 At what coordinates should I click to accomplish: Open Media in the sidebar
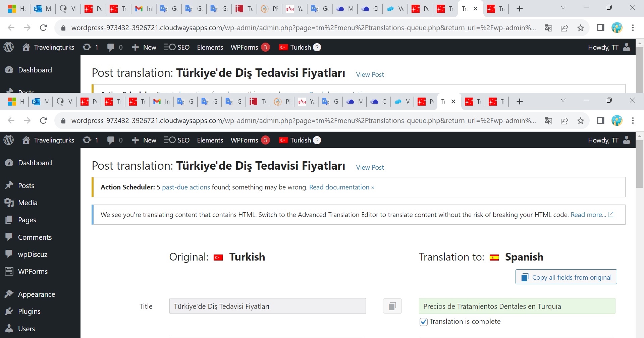point(28,203)
